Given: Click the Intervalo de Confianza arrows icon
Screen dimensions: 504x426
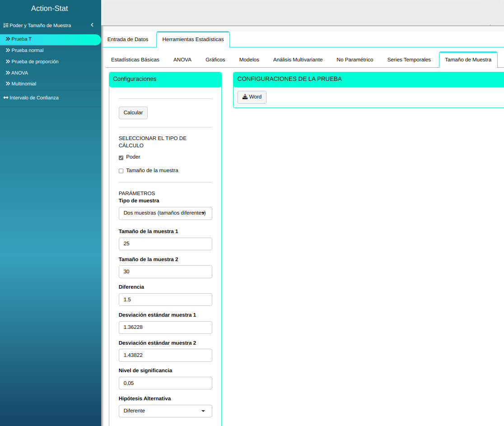Looking at the screenshot, I should 6,98.
